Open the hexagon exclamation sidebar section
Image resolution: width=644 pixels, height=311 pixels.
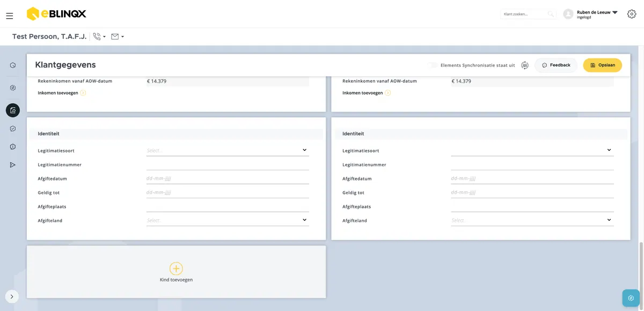13,147
